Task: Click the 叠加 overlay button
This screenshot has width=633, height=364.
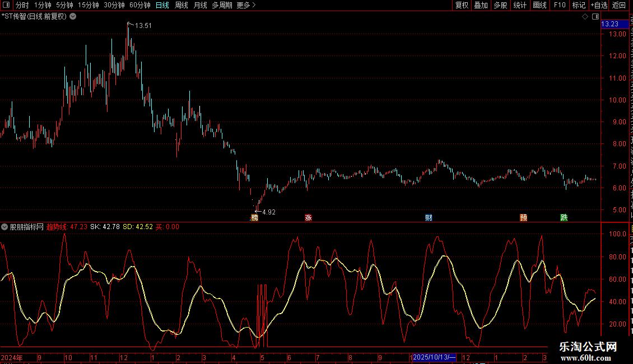Action: tap(481, 5)
